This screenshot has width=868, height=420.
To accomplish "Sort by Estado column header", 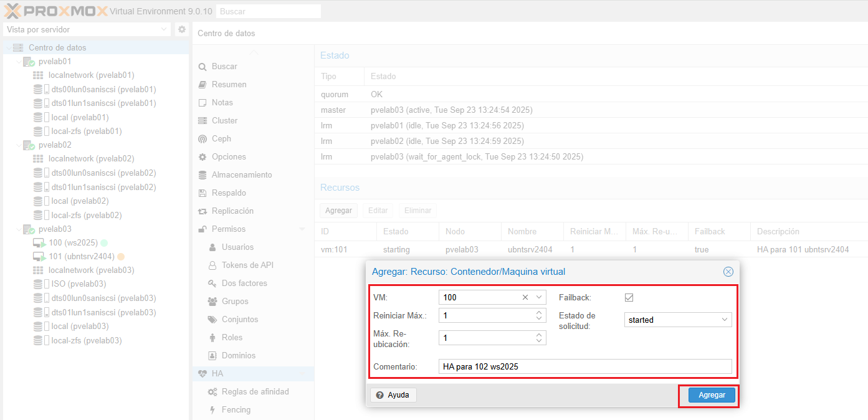I will click(x=408, y=231).
